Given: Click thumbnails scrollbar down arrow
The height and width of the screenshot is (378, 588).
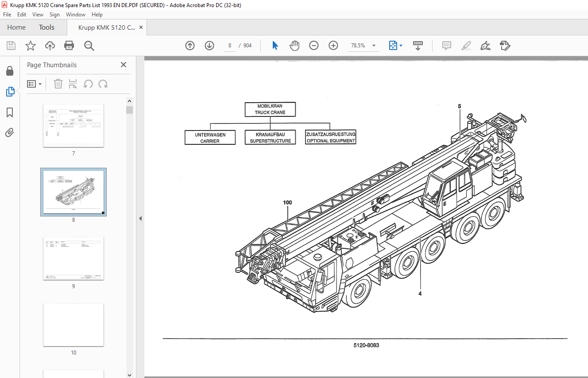Looking at the screenshot, I should (x=129, y=374).
